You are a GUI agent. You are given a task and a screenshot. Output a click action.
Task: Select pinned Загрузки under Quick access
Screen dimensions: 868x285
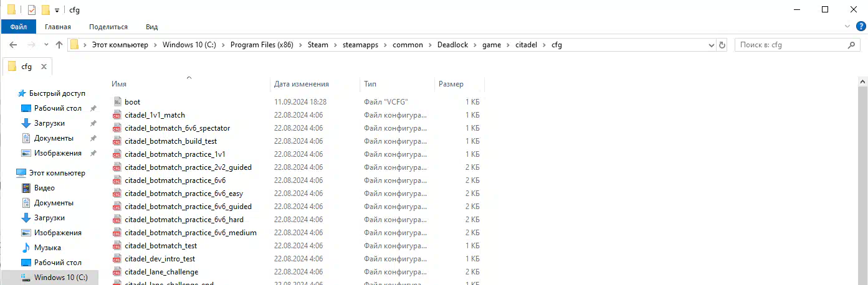coord(49,123)
